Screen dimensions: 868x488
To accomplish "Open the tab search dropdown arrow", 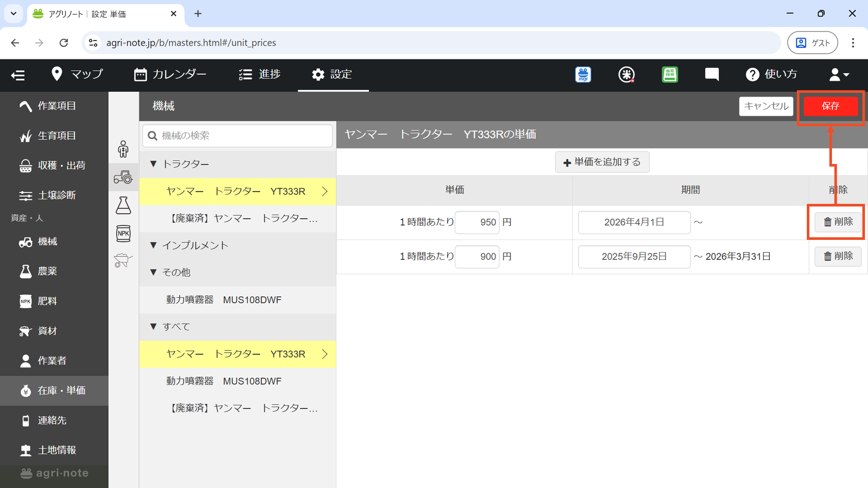I will 13,14.
